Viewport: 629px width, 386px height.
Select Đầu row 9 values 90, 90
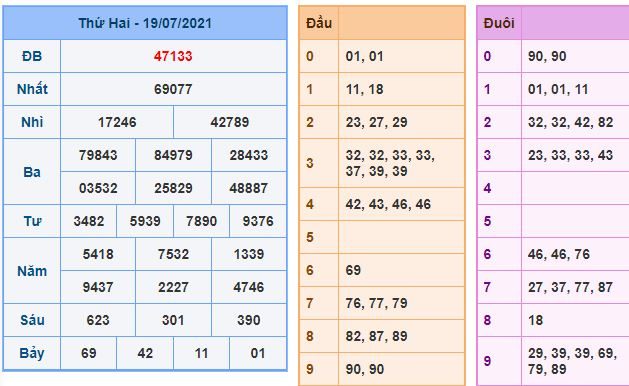365,369
